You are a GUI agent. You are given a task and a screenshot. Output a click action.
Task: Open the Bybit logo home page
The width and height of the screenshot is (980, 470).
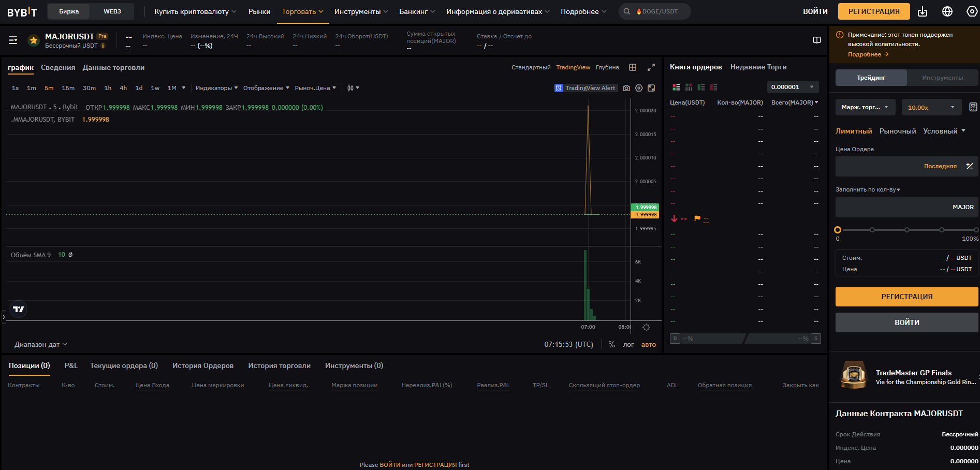point(22,12)
